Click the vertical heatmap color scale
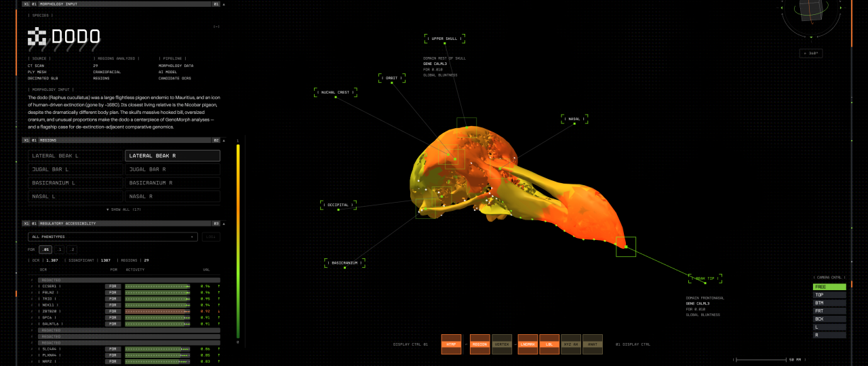The width and height of the screenshot is (868, 366). point(237,241)
